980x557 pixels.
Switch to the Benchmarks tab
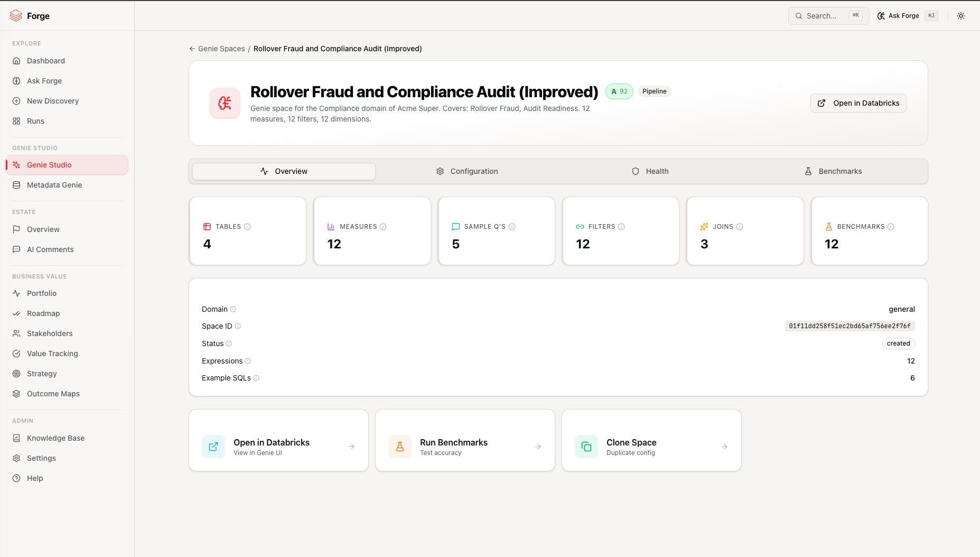coord(833,171)
